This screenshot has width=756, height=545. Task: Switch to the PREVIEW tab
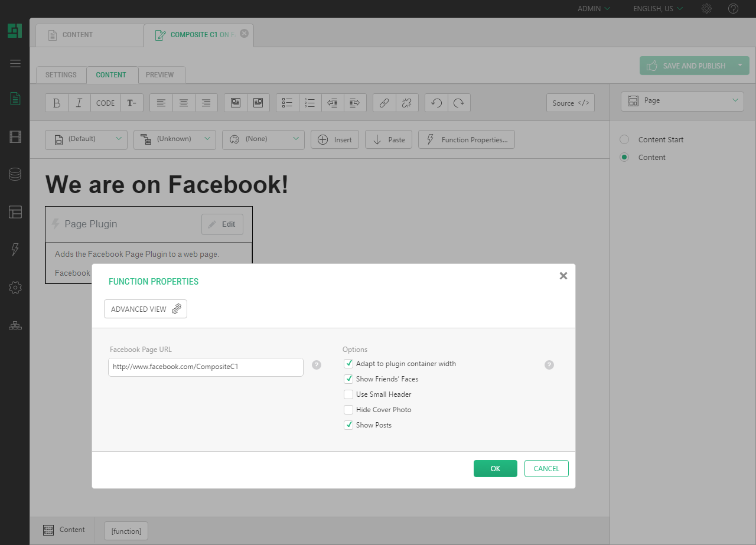pyautogui.click(x=160, y=75)
